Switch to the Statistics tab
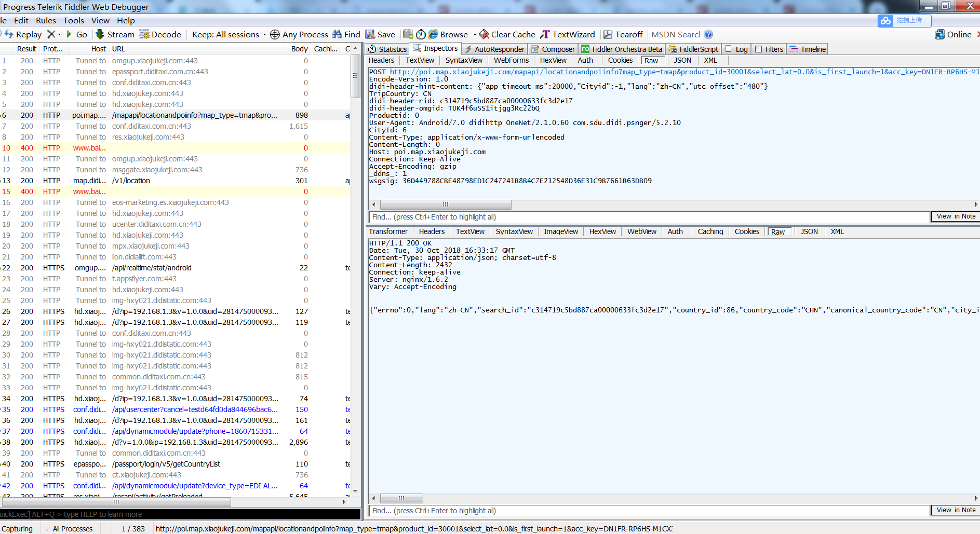Image resolution: width=980 pixels, height=534 pixels. pos(387,49)
